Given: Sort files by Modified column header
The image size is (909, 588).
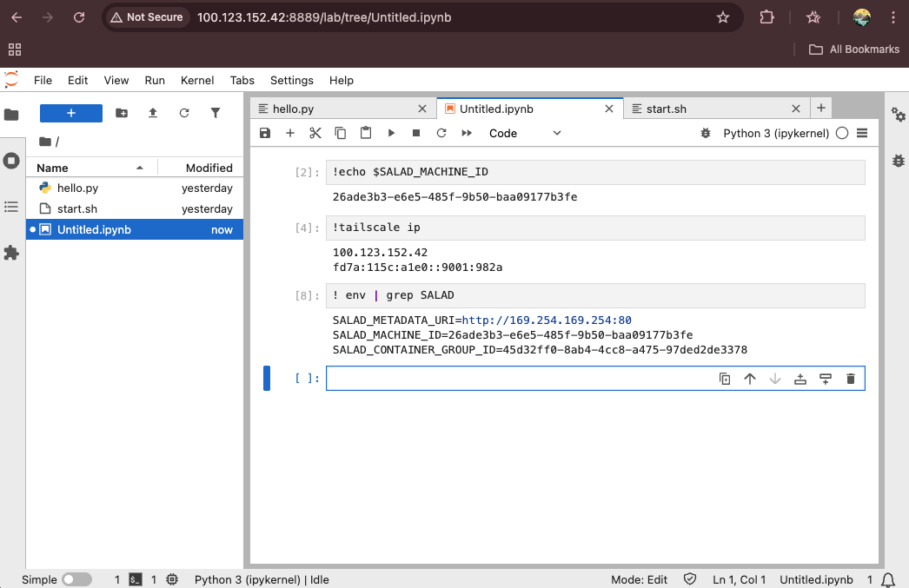Looking at the screenshot, I should (201, 168).
